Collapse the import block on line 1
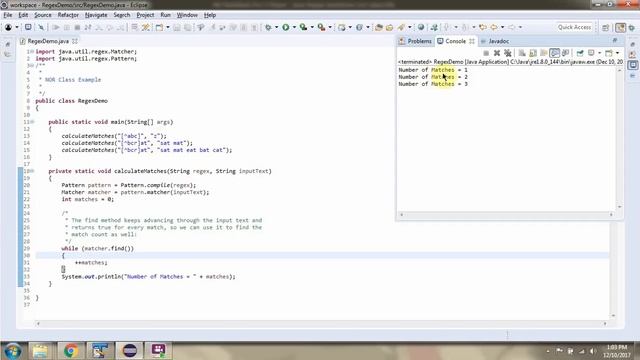Screen dimensions: 640x360 [x=32, y=52]
